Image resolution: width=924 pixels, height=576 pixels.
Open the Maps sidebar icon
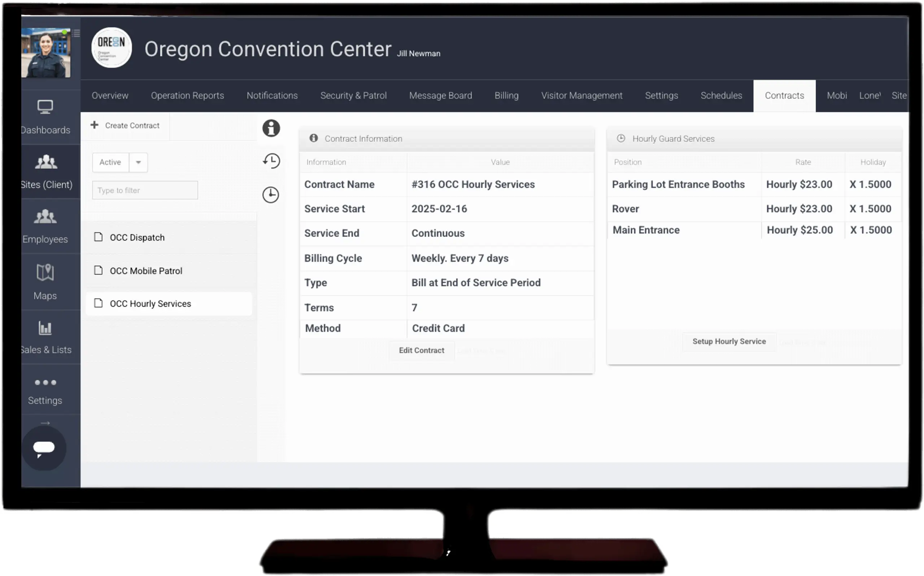tap(45, 272)
